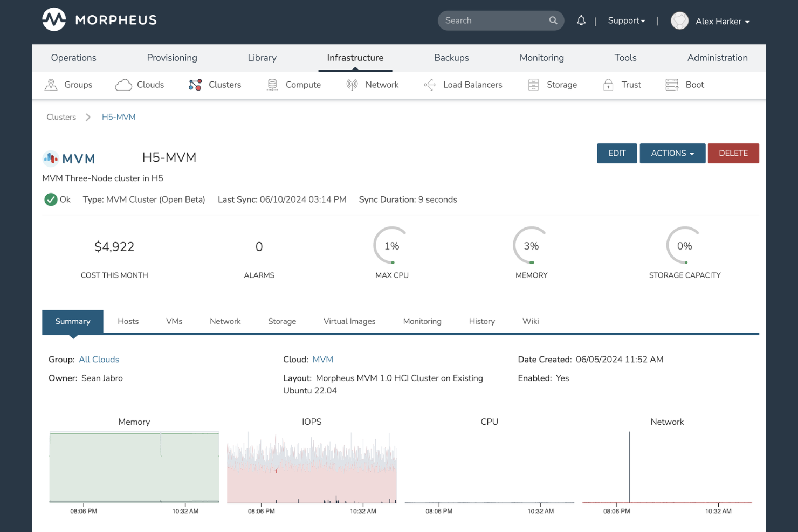Screen dimensions: 798x532
Task: Click the Sync Duration 9 seconds text
Action: [x=408, y=199]
